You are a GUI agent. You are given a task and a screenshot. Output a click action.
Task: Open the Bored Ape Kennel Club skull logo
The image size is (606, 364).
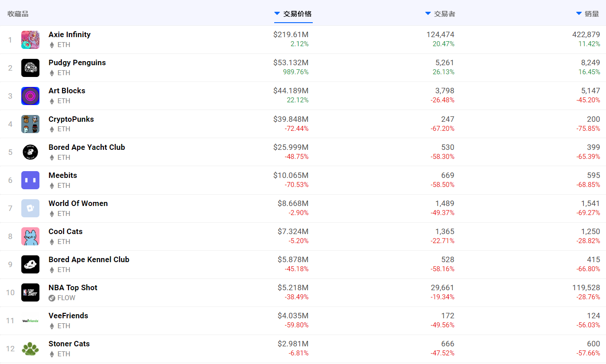click(30, 264)
